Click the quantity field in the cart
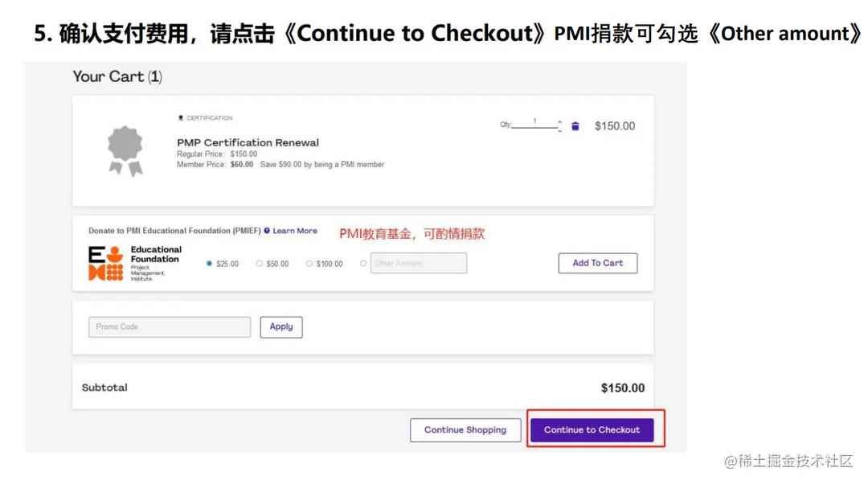This screenshot has width=868, height=484. (534, 123)
